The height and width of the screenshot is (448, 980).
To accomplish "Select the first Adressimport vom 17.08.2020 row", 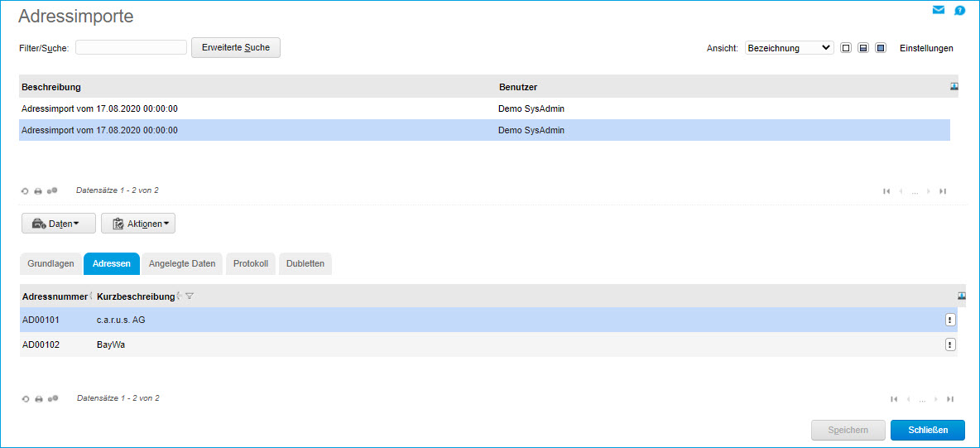I will pyautogui.click(x=484, y=108).
